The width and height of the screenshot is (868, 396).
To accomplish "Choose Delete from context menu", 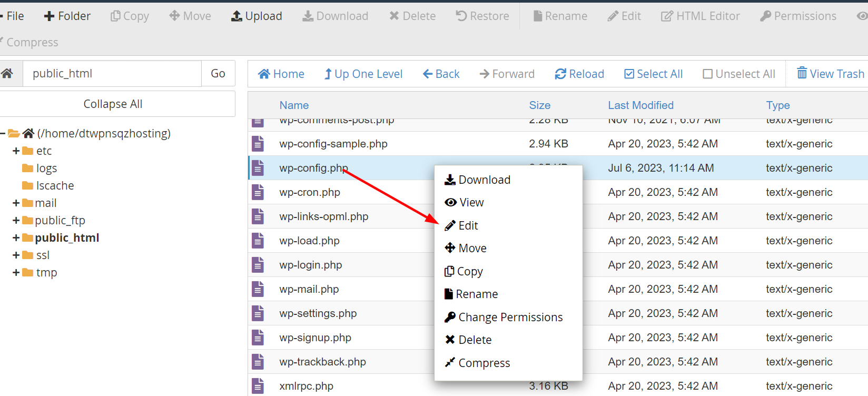I will tap(468, 340).
